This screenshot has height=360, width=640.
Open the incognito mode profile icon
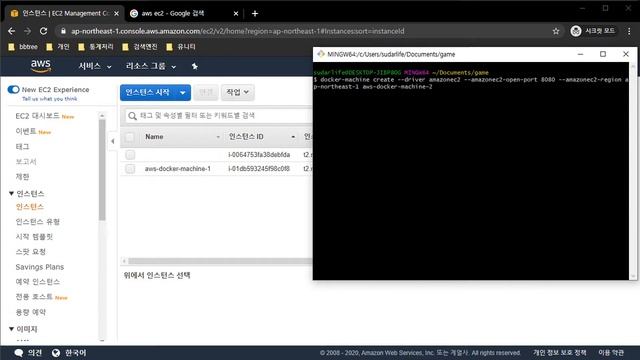pos(576,31)
